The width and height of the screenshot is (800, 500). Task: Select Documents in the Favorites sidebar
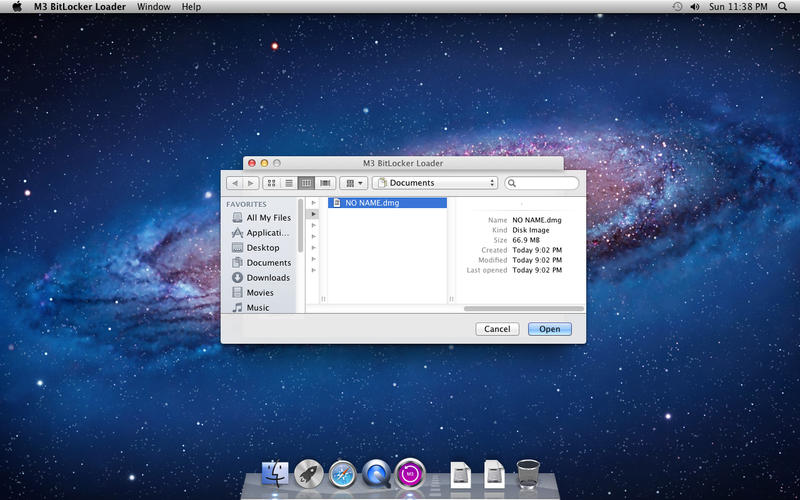(x=261, y=263)
